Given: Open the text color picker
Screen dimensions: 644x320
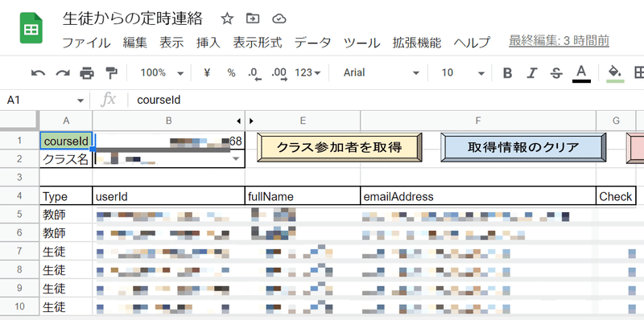Looking at the screenshot, I should [581, 74].
